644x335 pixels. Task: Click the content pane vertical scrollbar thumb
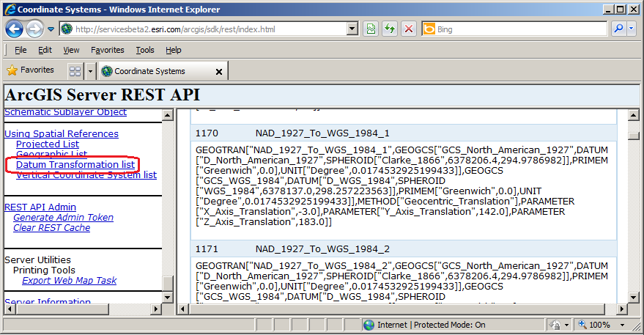[633, 136]
